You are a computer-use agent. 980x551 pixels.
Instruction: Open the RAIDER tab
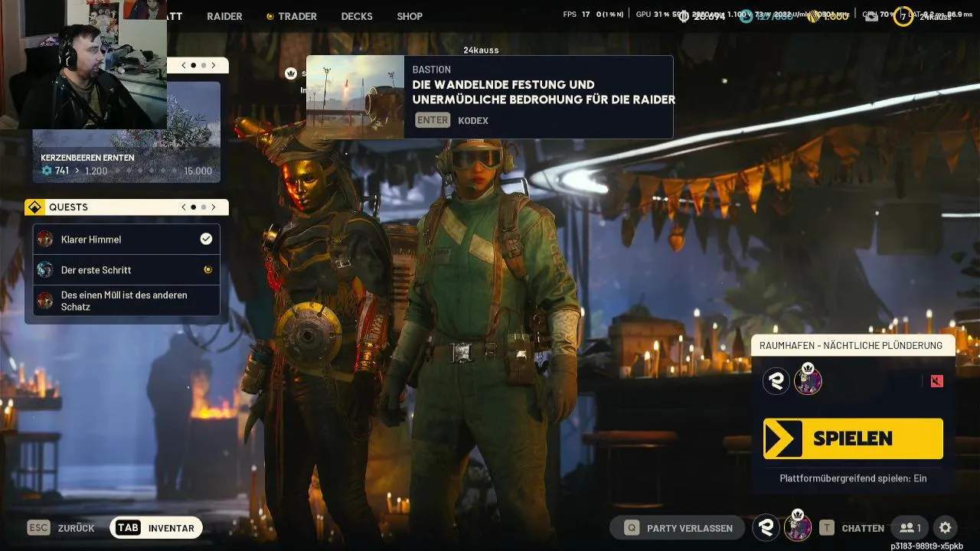224,16
